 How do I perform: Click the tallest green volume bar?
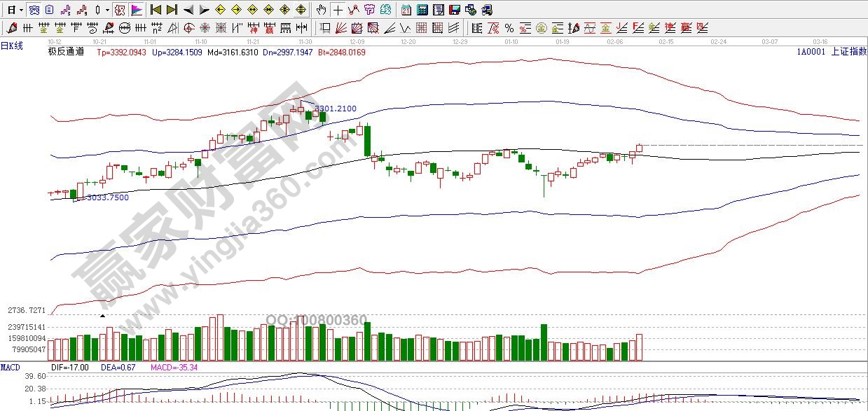(367, 341)
